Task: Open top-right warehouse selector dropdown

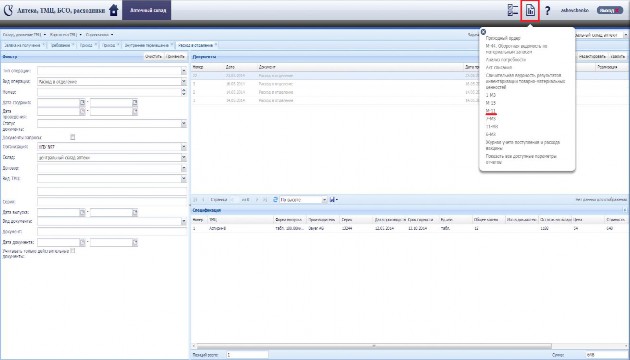Action: click(x=626, y=35)
